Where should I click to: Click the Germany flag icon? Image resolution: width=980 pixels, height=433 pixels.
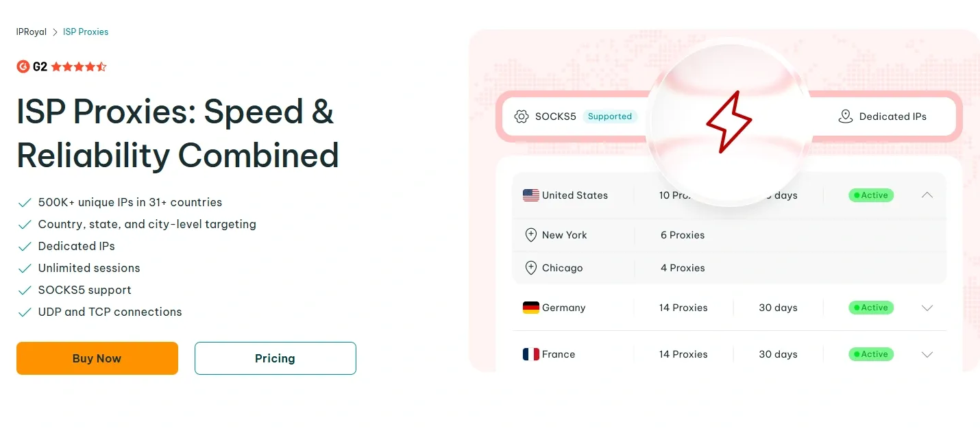(x=530, y=308)
